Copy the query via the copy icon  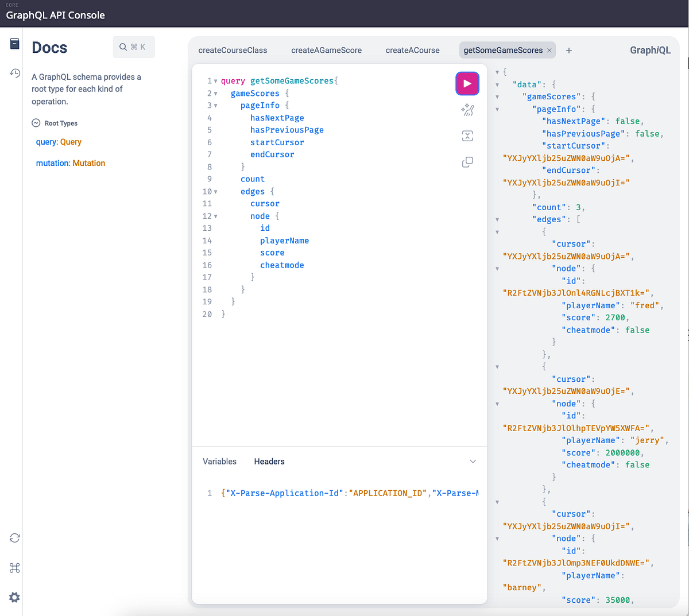click(x=467, y=162)
